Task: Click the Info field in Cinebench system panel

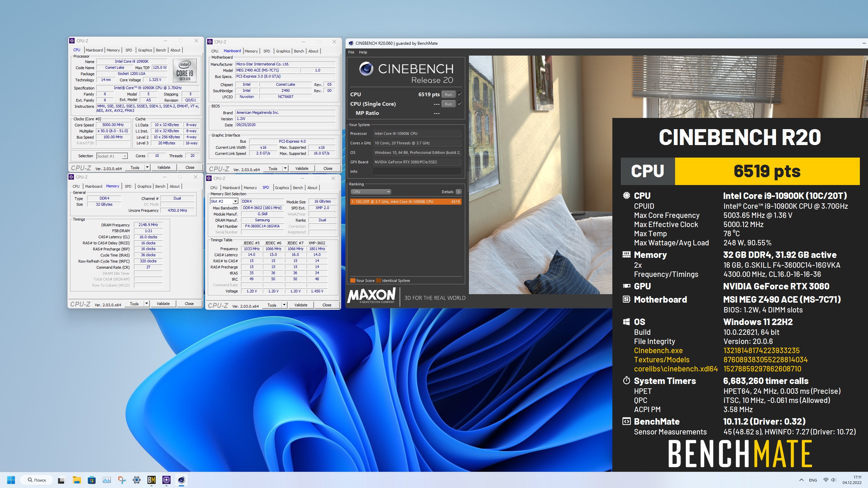Action: coord(417,171)
